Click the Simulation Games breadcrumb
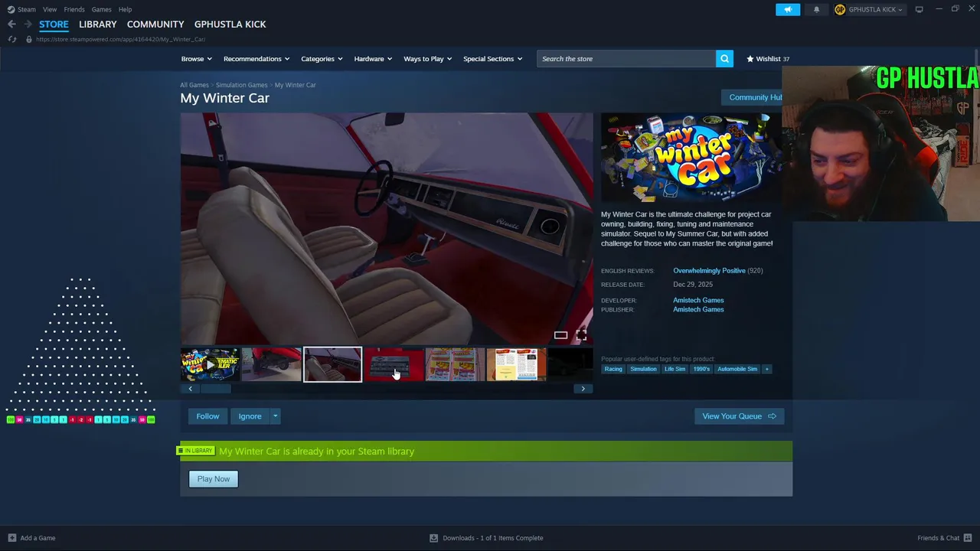Viewport: 980px width, 551px height. (x=242, y=85)
